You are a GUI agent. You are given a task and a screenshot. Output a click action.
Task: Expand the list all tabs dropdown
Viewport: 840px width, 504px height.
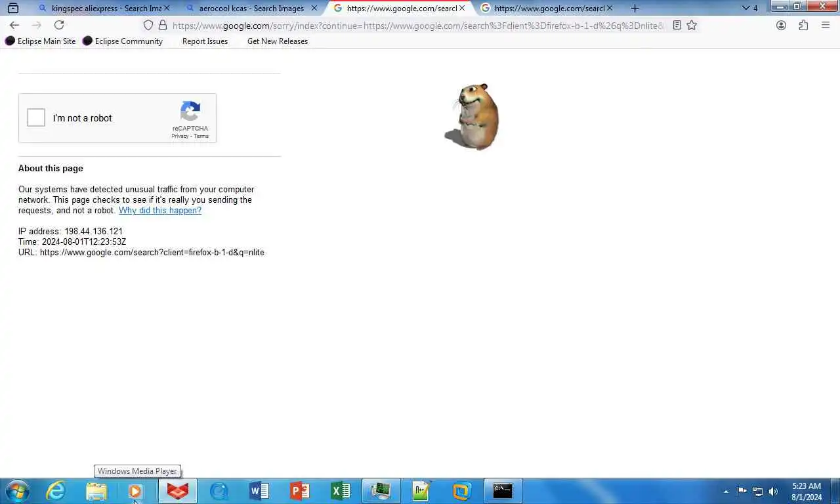point(746,9)
